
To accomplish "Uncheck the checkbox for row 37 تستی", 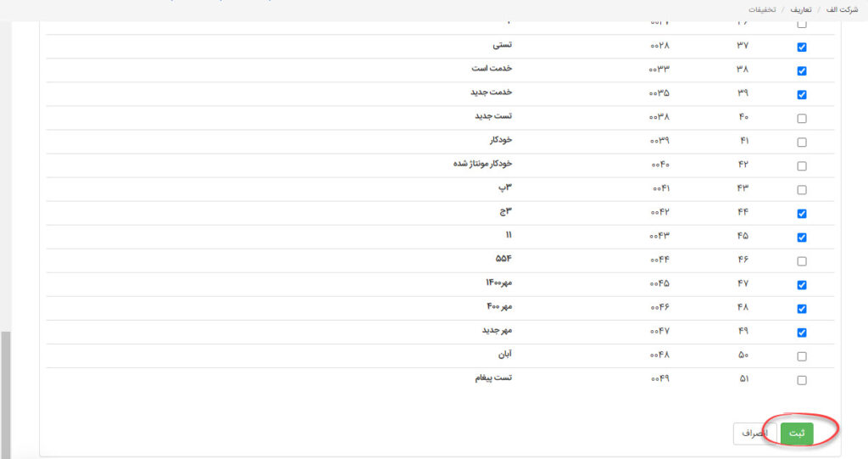I will [x=802, y=48].
